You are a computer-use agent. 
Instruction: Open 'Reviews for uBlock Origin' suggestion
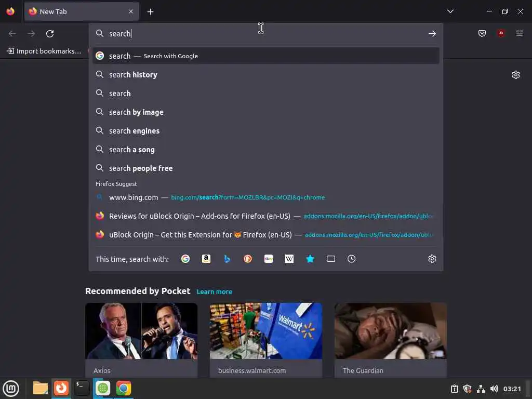click(x=265, y=216)
